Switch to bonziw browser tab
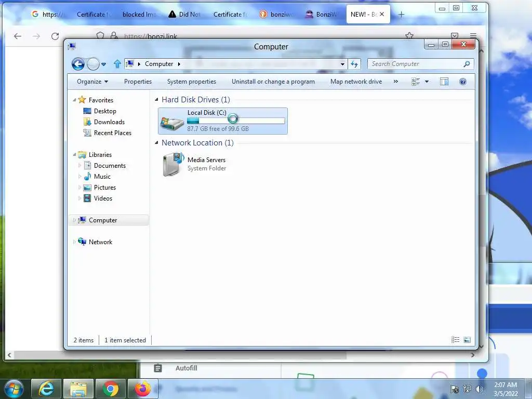The width and height of the screenshot is (532, 399). pos(277,14)
